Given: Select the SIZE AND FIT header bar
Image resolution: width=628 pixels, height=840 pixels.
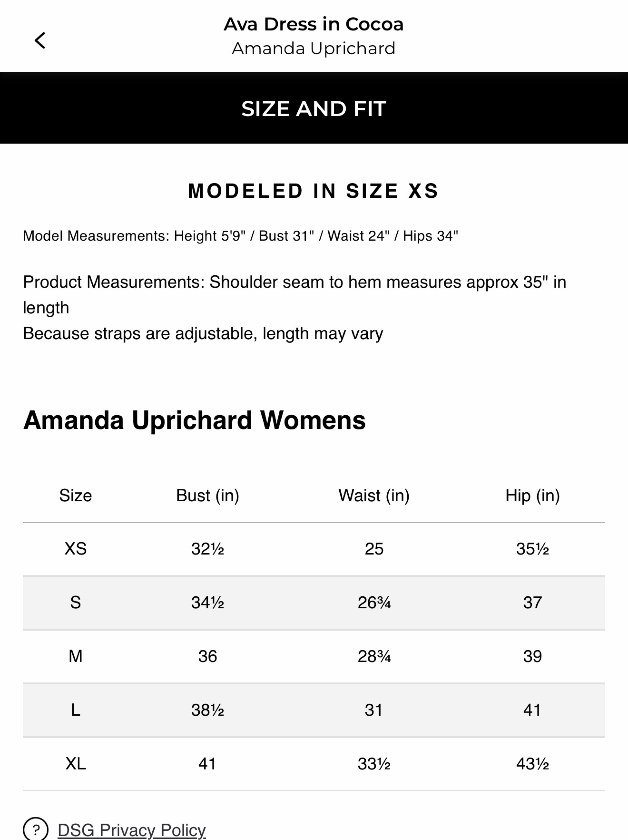Looking at the screenshot, I should pyautogui.click(x=314, y=108).
